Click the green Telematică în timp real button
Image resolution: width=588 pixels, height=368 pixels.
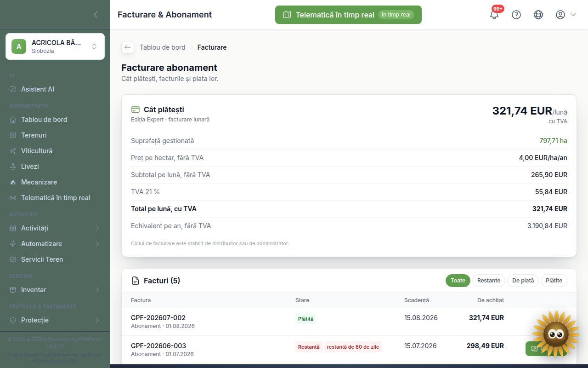click(348, 15)
